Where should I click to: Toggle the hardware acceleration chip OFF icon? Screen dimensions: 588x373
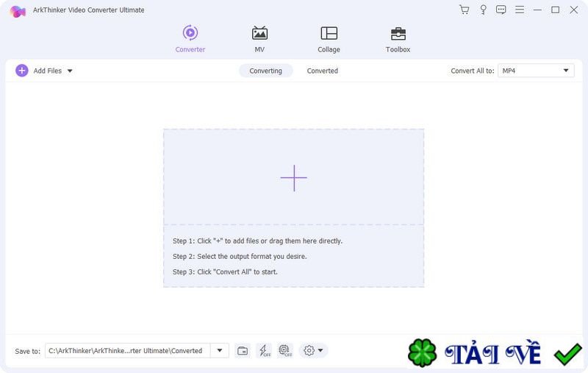(x=285, y=351)
